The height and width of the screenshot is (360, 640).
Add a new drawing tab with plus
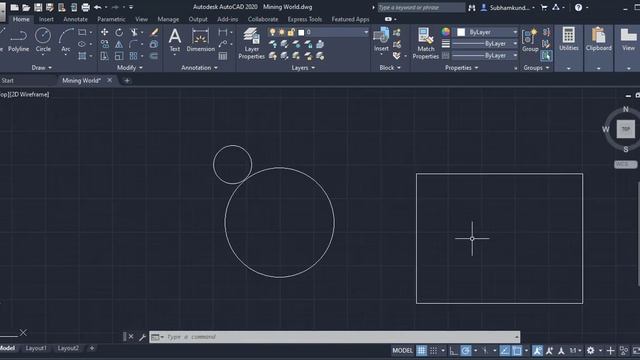127,80
